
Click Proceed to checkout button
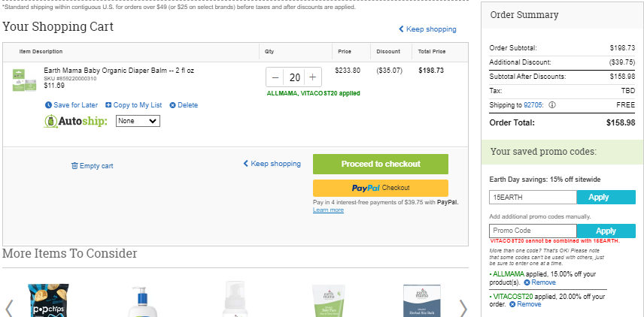381,164
